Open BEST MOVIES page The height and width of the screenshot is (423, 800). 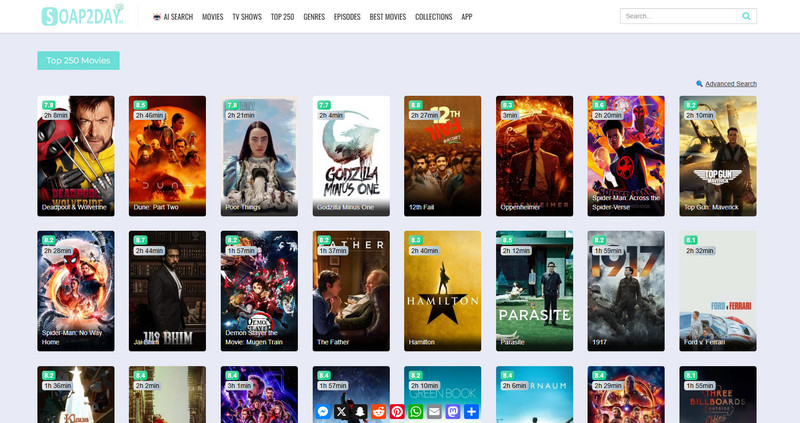pos(388,17)
